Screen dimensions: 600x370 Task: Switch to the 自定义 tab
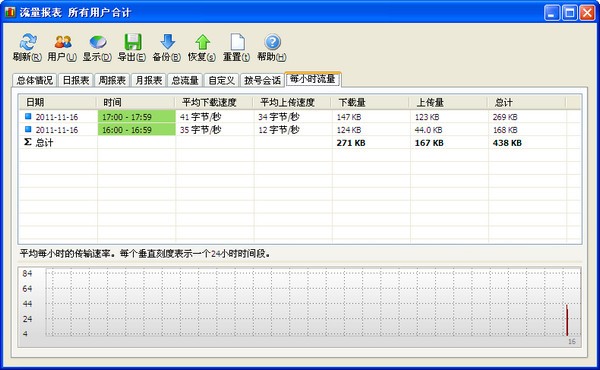click(x=221, y=80)
